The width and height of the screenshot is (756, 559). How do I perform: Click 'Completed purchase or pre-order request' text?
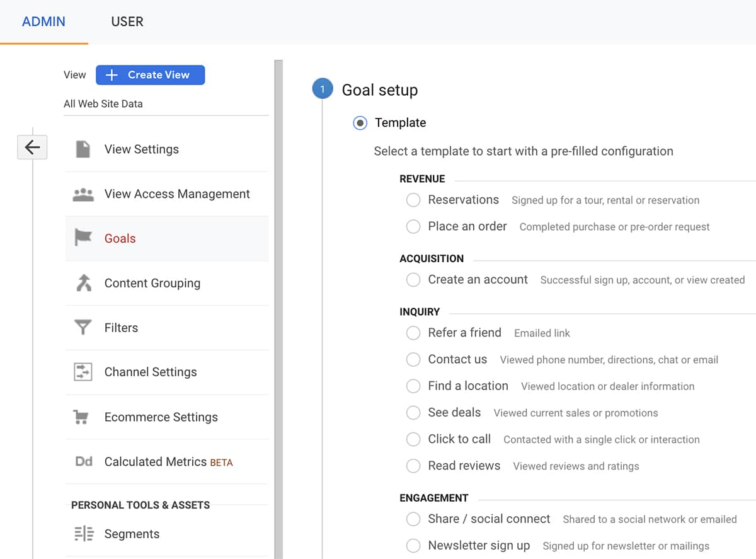[614, 227]
